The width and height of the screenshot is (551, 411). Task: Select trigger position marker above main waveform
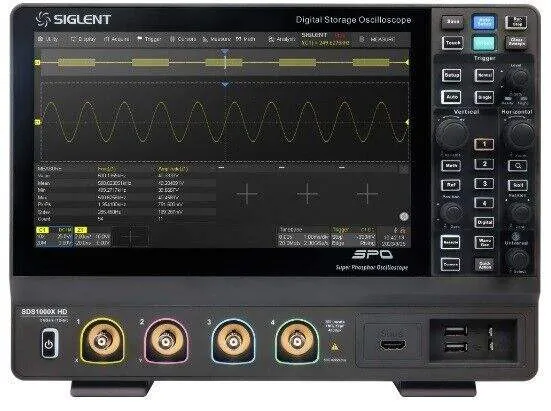(x=225, y=85)
